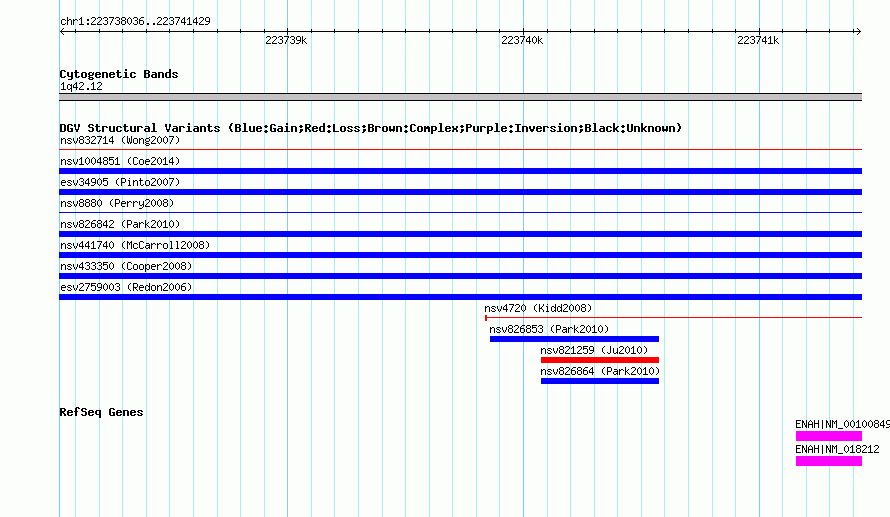Click the thin red nsv4720 loss line

(x=674, y=317)
